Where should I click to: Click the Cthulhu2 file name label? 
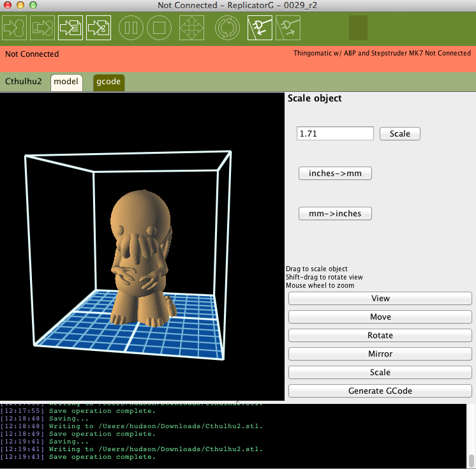pos(24,81)
